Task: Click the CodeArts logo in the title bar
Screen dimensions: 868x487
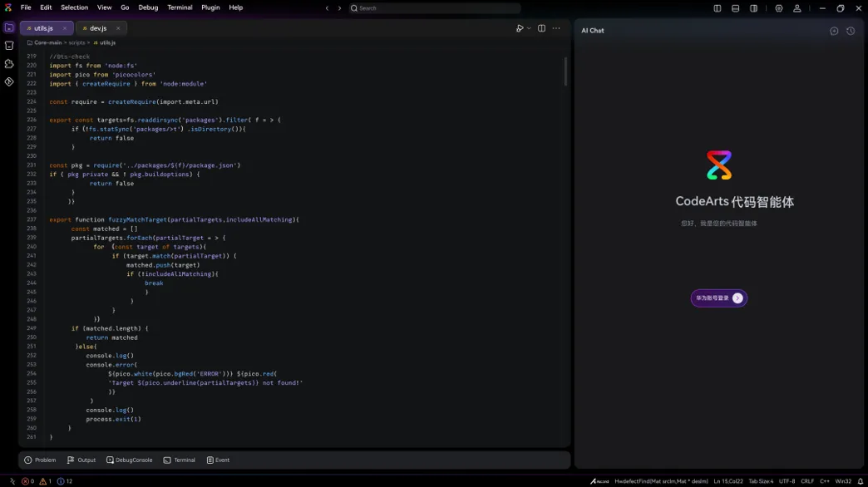Action: pos(7,7)
